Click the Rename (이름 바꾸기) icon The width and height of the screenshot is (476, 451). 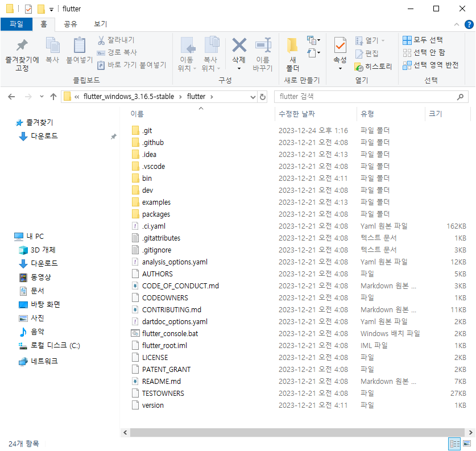click(263, 45)
